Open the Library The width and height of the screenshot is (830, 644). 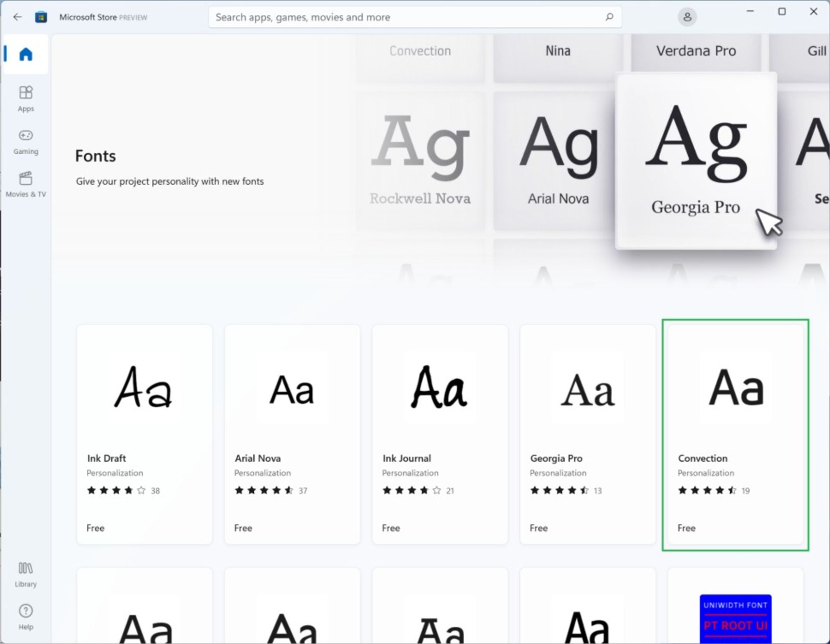26,574
